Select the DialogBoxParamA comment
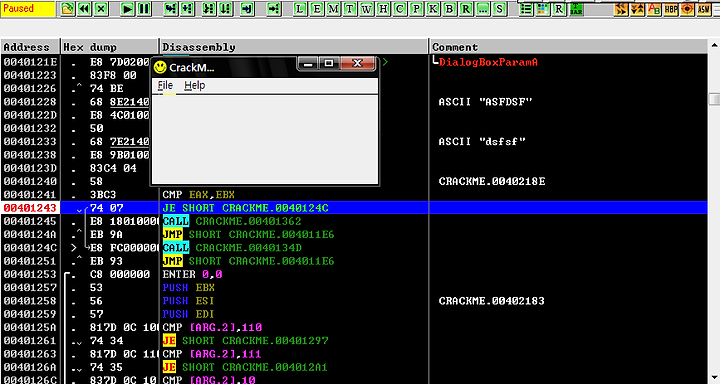The image size is (720, 384). 488,62
